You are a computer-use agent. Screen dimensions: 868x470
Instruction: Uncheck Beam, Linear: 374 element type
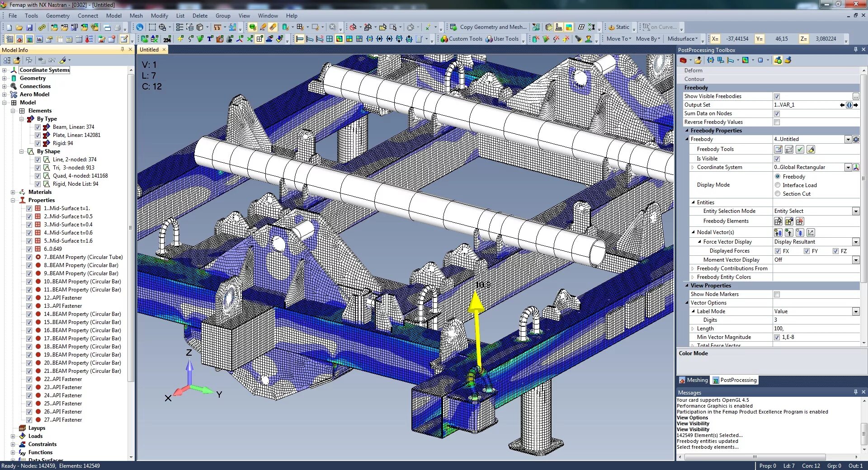tap(38, 127)
